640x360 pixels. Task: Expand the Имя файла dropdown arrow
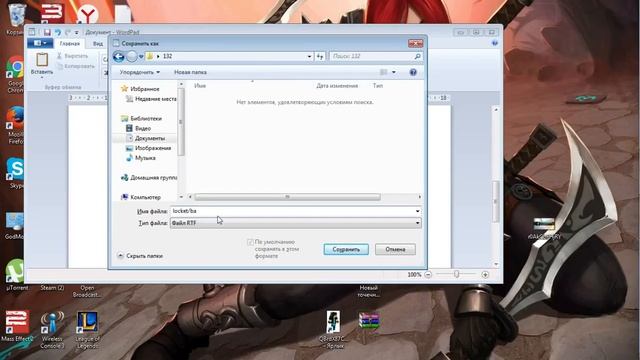pos(418,211)
